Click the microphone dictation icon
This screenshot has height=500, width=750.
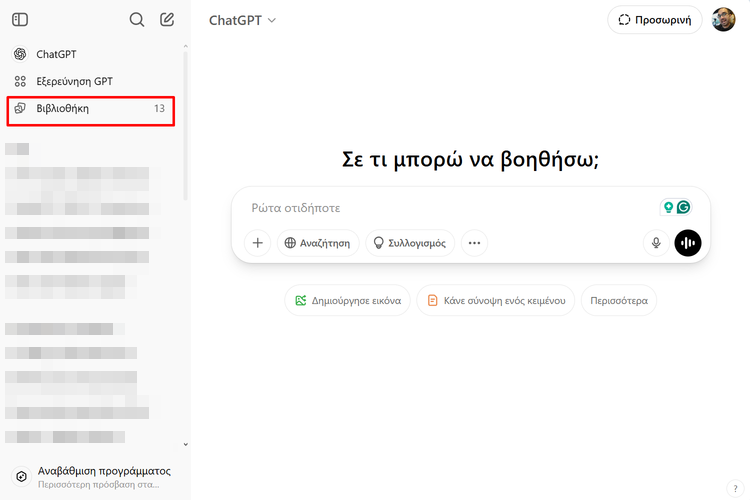656,243
